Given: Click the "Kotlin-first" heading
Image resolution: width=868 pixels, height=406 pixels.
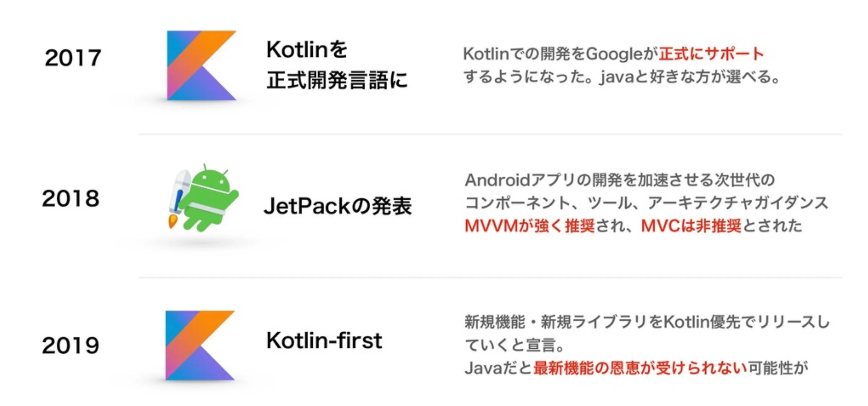Looking at the screenshot, I should 324,340.
